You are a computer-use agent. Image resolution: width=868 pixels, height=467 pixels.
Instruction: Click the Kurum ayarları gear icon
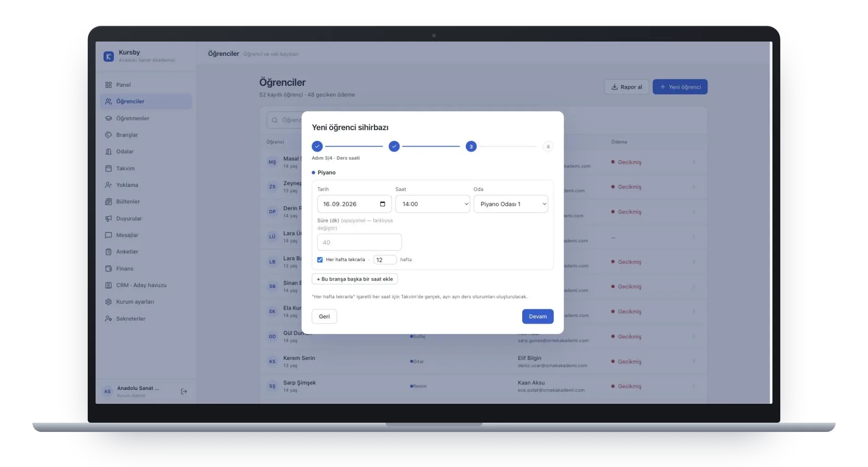tap(108, 302)
